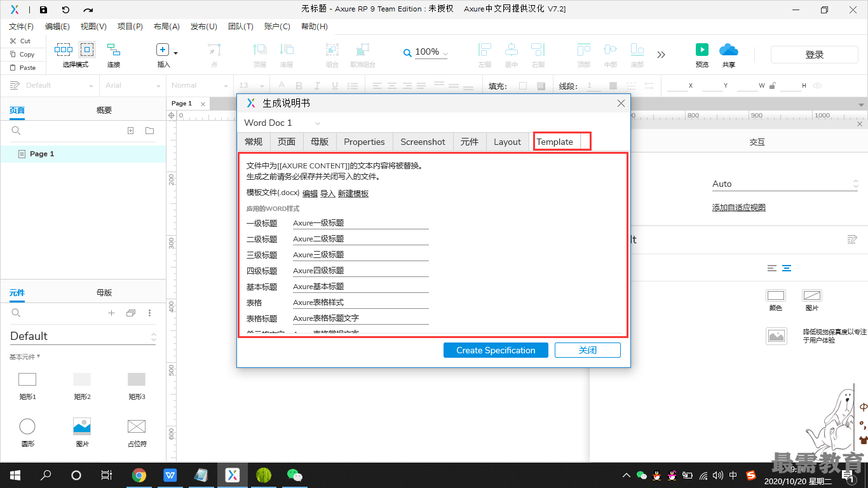Open the Auto adaptive view dropdown
This screenshot has width=868, height=488.
coord(785,184)
